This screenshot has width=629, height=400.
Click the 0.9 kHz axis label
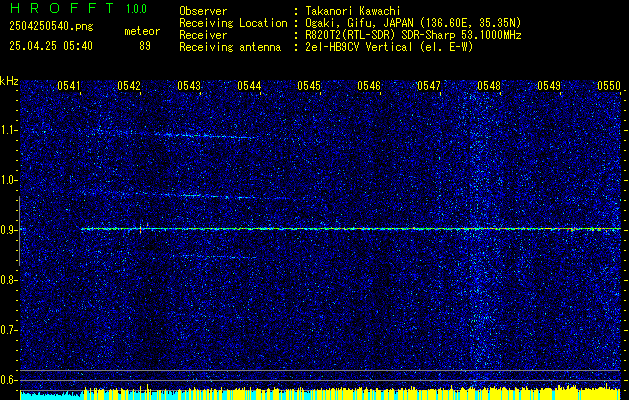click(x=8, y=230)
